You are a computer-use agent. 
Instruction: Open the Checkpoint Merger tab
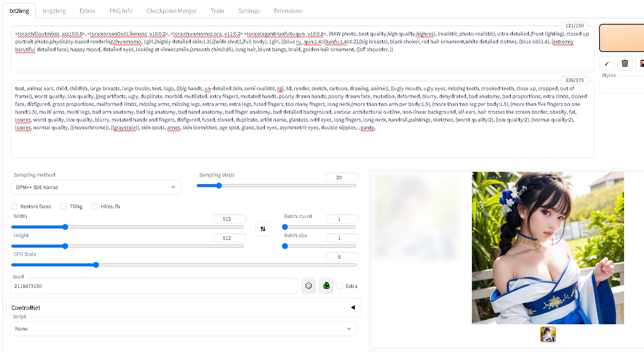click(172, 11)
